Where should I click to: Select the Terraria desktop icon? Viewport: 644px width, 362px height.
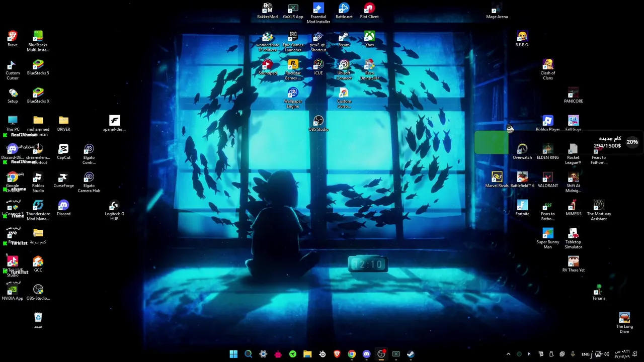599,293
